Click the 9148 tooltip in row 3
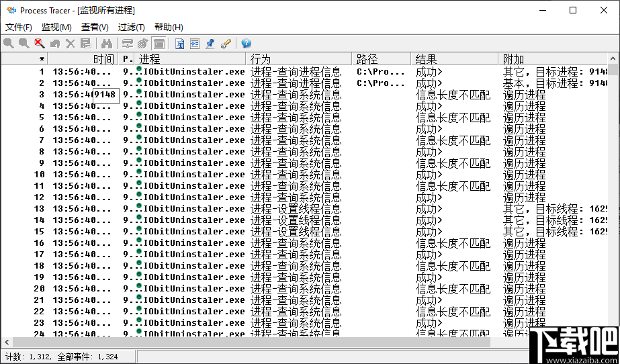The height and width of the screenshot is (364, 620). coord(105,95)
